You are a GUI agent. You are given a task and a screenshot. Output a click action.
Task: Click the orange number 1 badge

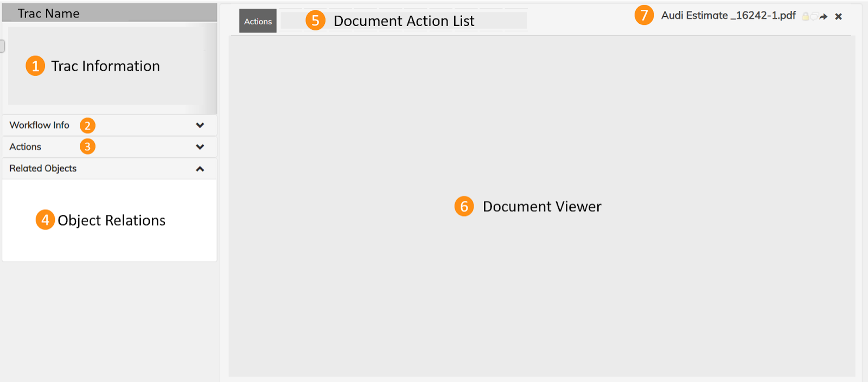pos(35,66)
